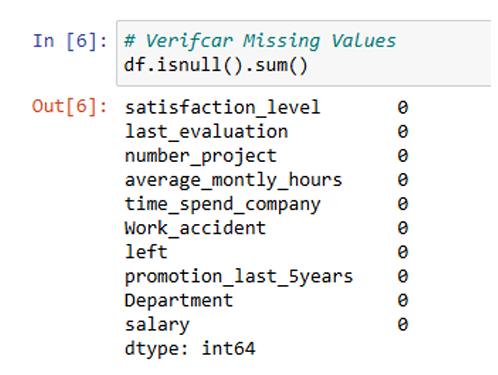Click the 0 value beside Work_accident
The width and height of the screenshot is (498, 375).
click(x=403, y=228)
